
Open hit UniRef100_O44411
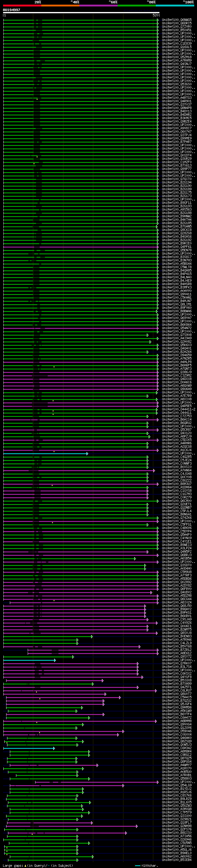[x=177, y=413]
